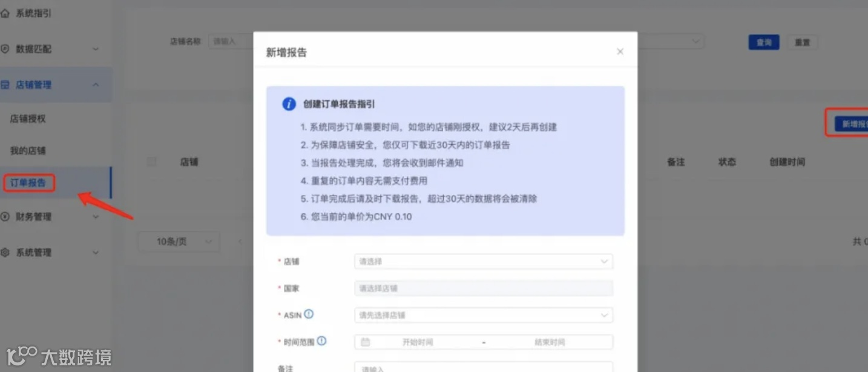
Task: Open the 我的店铺 menu entry
Action: [28, 150]
